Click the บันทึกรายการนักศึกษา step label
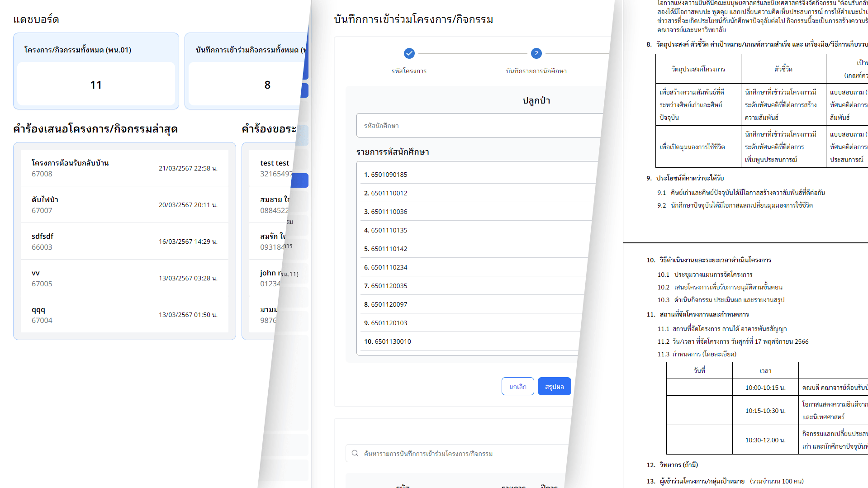 click(536, 71)
